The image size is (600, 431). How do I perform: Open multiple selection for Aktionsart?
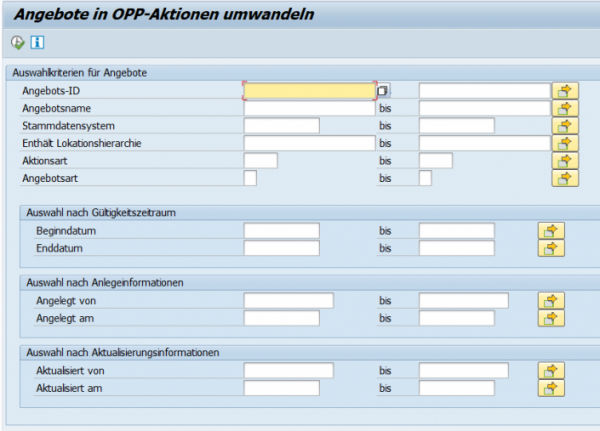565,161
